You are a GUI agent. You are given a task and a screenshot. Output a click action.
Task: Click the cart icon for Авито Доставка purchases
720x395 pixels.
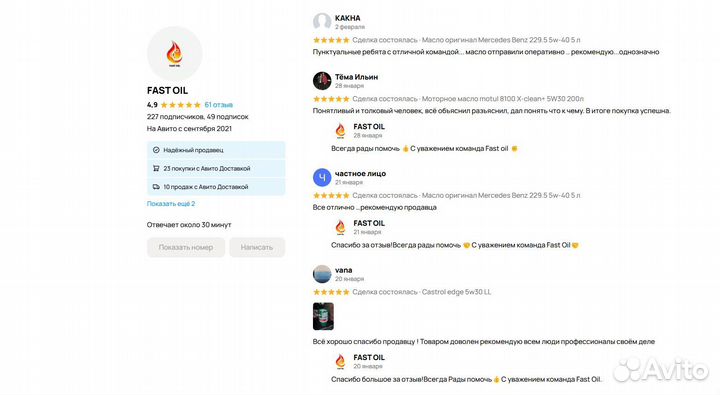(156, 169)
